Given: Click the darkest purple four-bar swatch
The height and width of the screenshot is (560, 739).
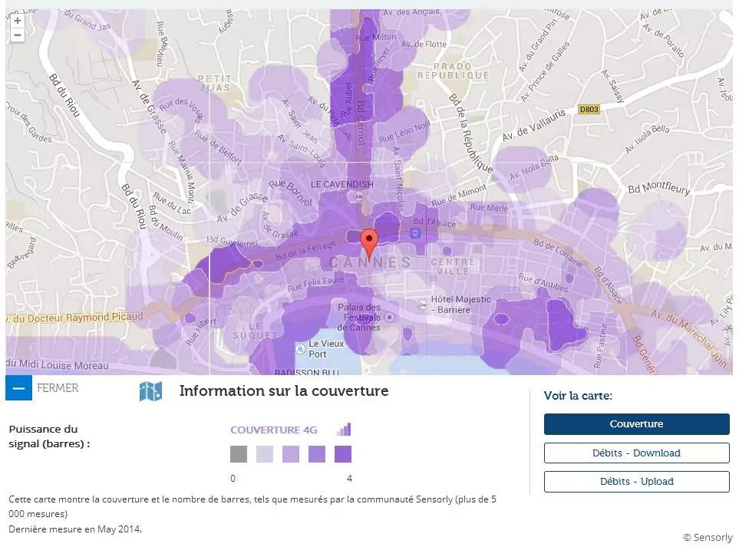Looking at the screenshot, I should click(343, 454).
